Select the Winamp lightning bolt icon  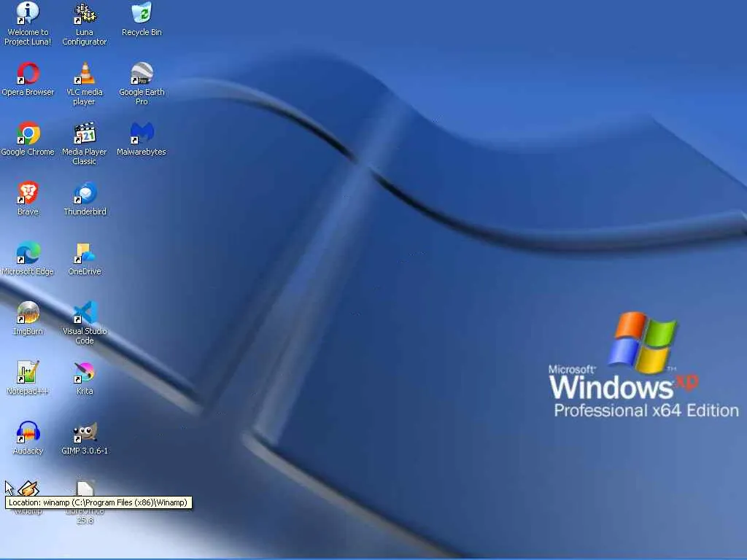(28, 488)
